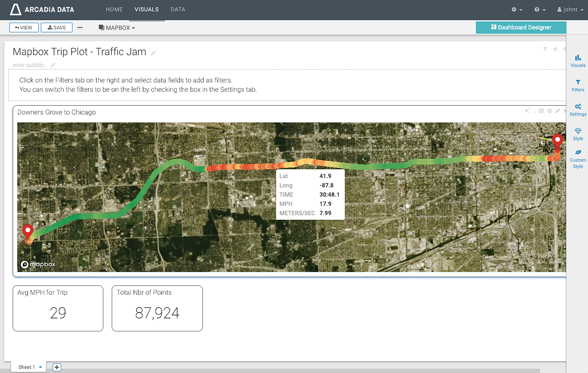The height and width of the screenshot is (373, 588).
Task: Click the Avg MPH for Trip tile
Action: (58, 308)
